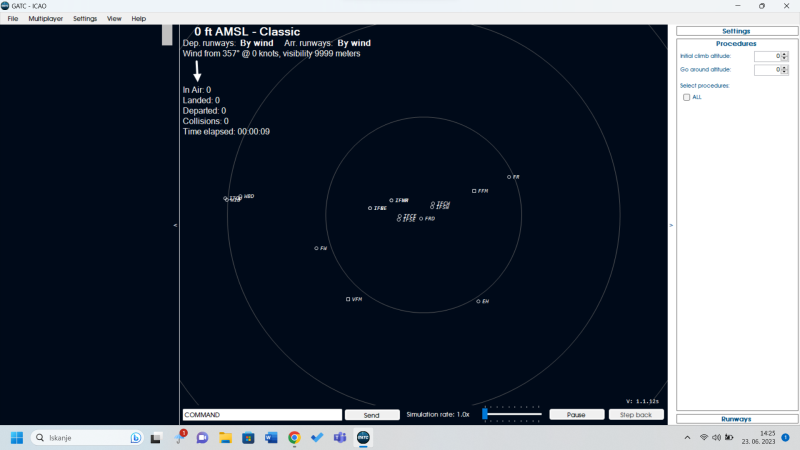Select the VFM square fix marker
This screenshot has width=800, height=450.
pos(348,299)
